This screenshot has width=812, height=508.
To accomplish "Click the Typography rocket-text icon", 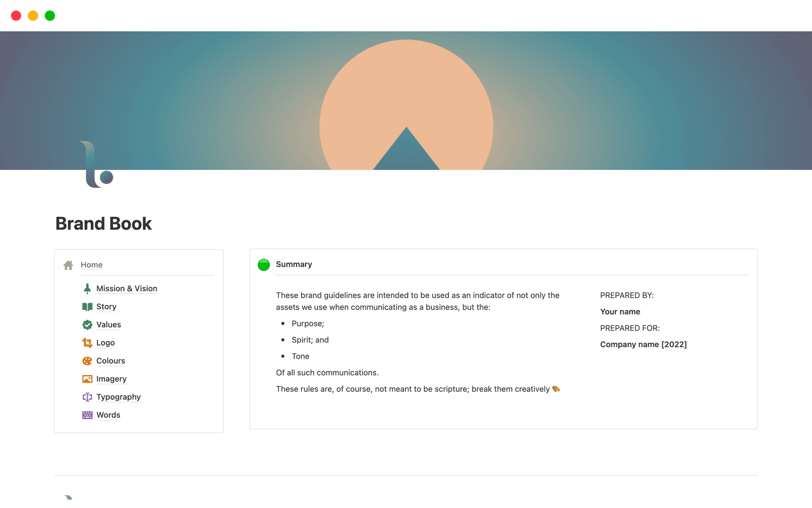I will 87,397.
